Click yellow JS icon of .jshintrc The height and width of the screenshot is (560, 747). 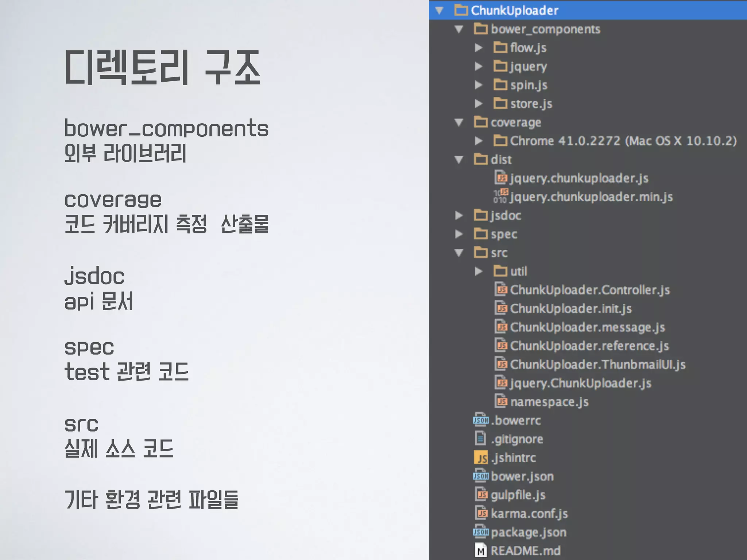coord(481,457)
